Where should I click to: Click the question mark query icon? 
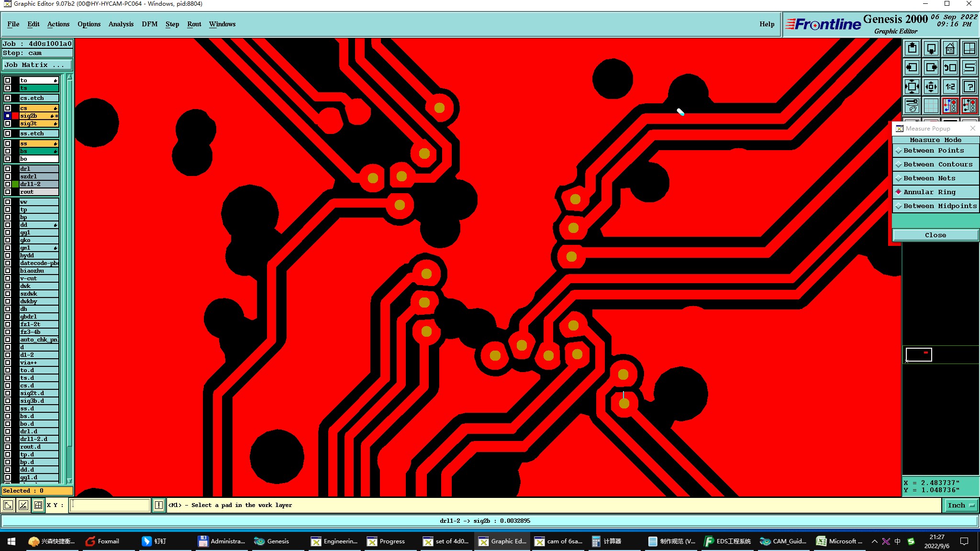[969, 87]
